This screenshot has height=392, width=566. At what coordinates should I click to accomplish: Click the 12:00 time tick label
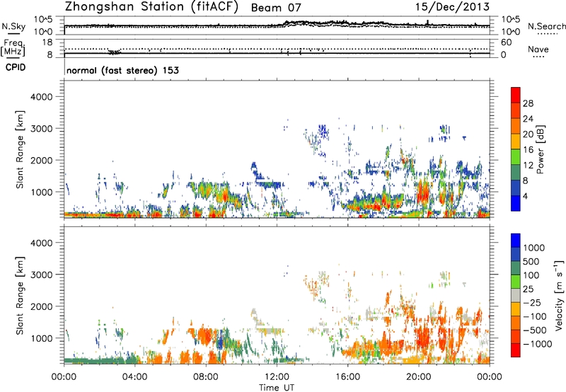(x=277, y=377)
